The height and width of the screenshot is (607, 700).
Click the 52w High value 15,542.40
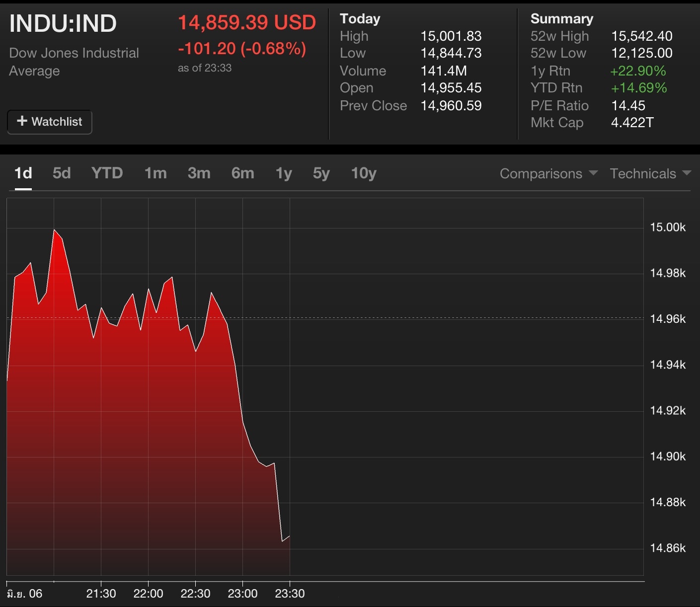pos(642,36)
